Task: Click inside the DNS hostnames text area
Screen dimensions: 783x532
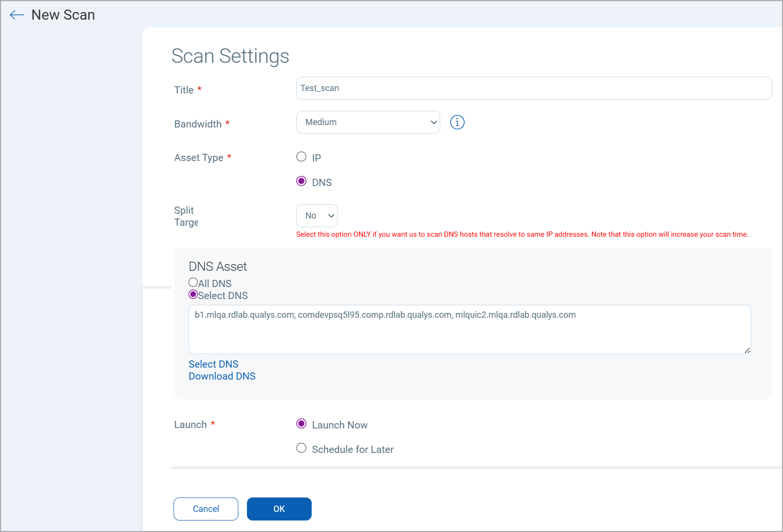Action: 469,330
